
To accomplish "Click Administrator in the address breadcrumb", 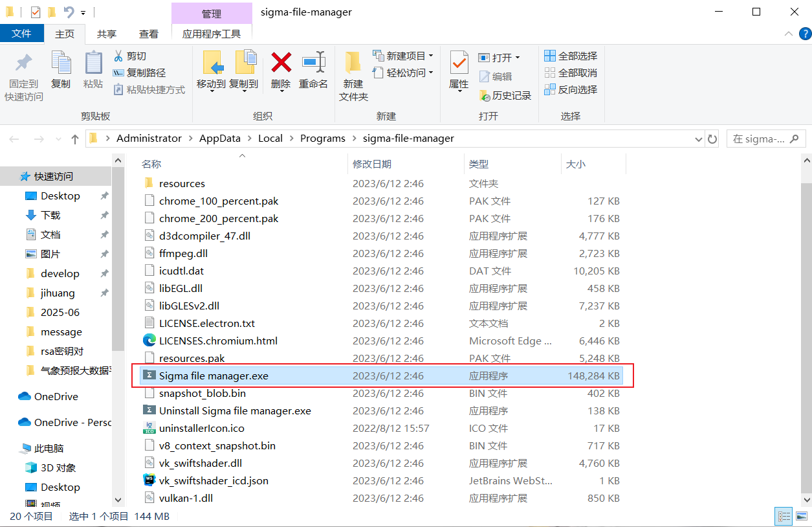I will pos(149,139).
